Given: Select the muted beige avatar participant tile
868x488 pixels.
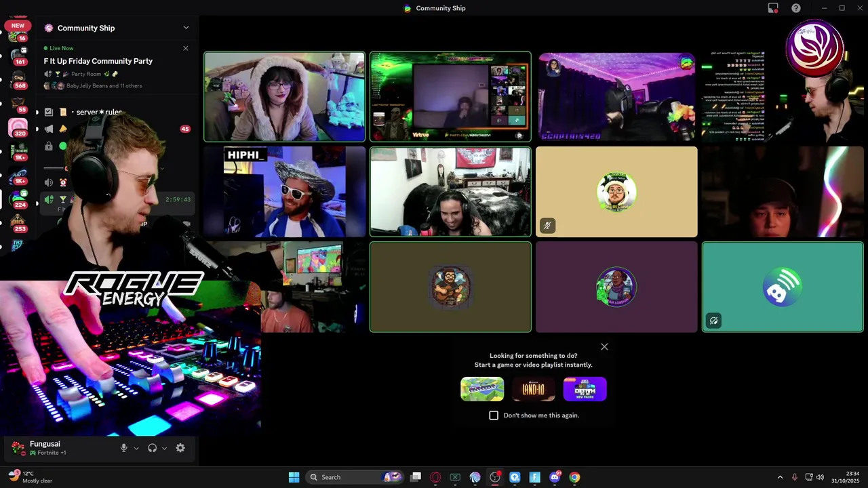Looking at the screenshot, I should 616,192.
